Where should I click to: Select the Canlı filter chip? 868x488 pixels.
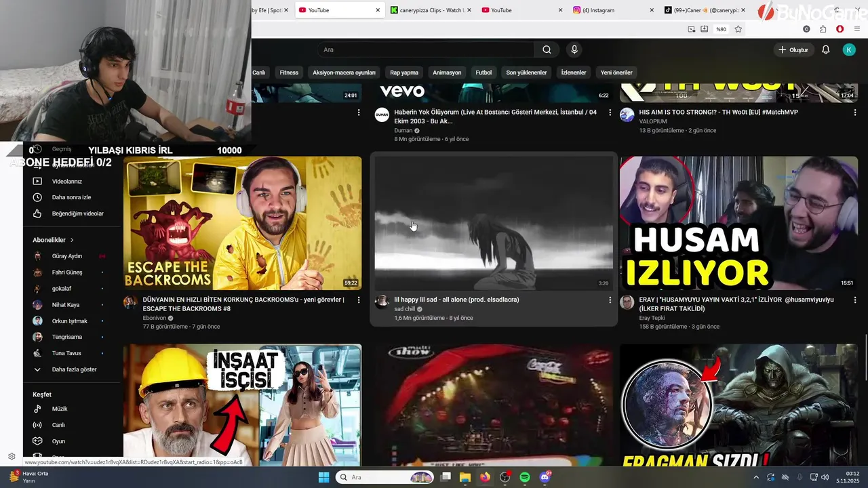pos(260,73)
